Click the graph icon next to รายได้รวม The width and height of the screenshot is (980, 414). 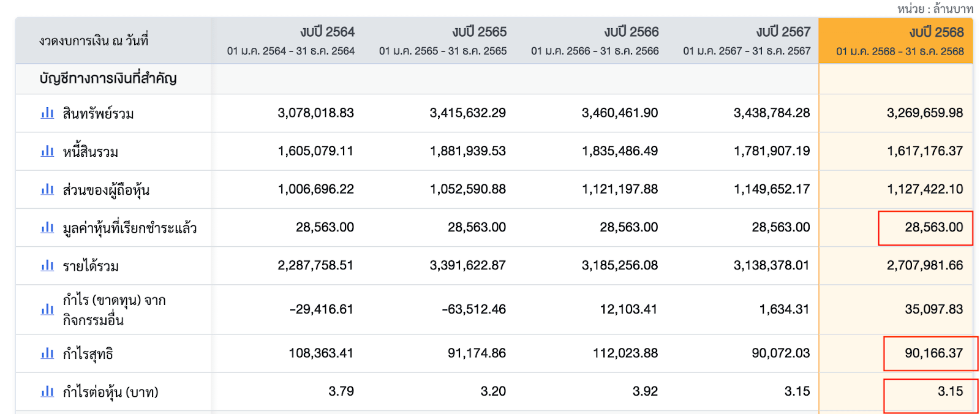click(47, 266)
